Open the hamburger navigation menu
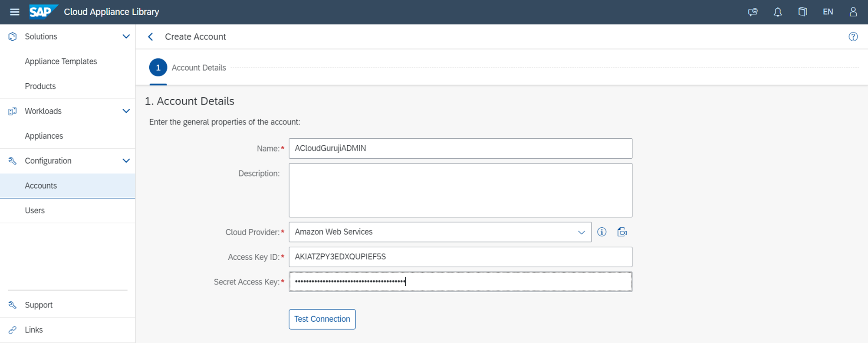The image size is (868, 343). click(x=14, y=12)
